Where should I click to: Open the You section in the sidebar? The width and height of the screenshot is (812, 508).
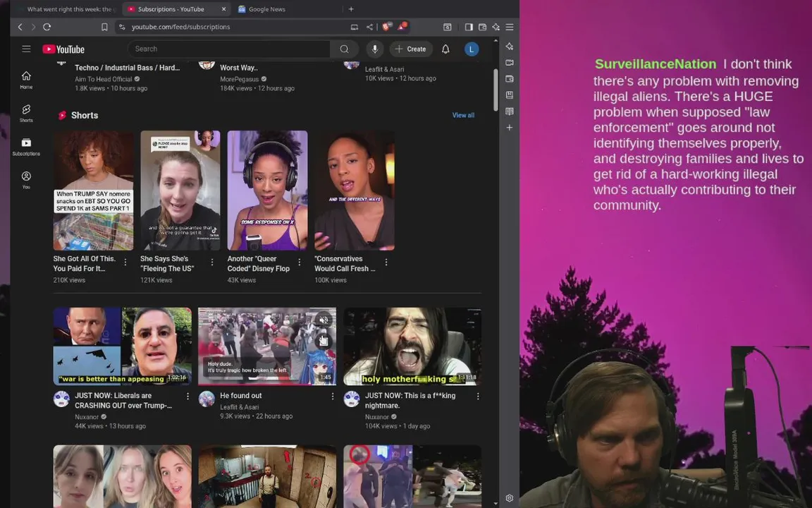26,180
